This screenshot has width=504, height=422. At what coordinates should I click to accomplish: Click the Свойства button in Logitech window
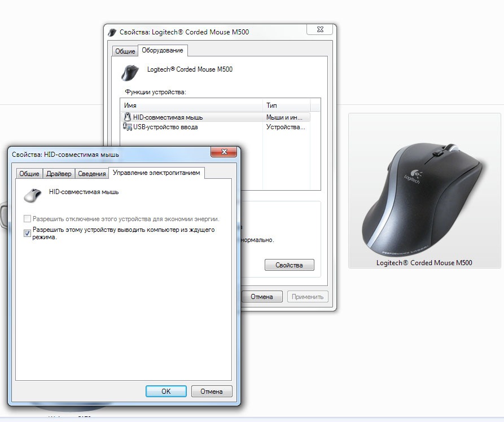pyautogui.click(x=290, y=265)
